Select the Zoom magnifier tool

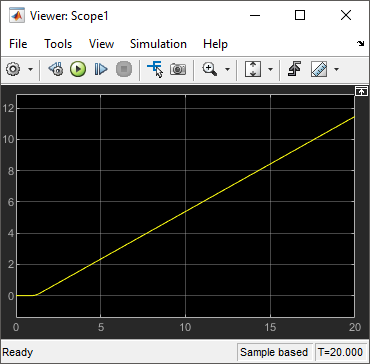[x=210, y=69]
